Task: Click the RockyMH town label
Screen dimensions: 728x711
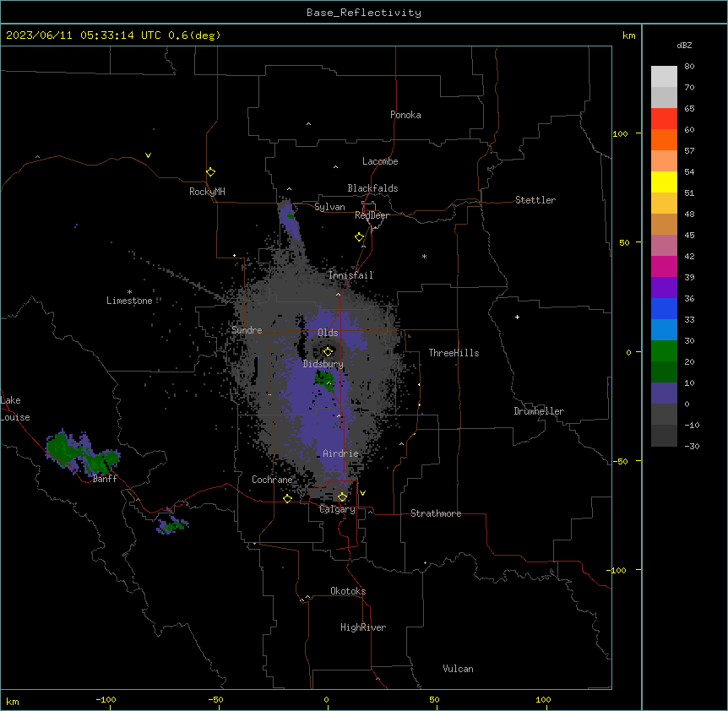Action: click(207, 191)
